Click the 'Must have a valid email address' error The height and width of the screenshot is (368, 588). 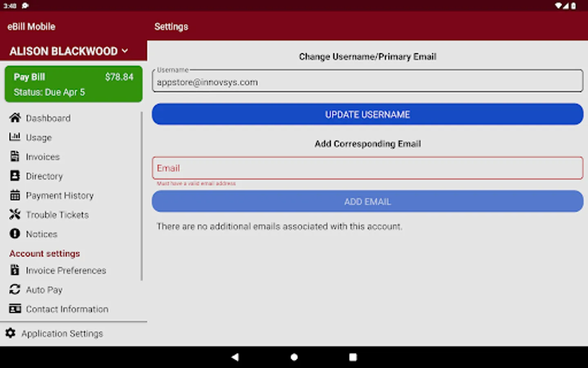(x=196, y=184)
